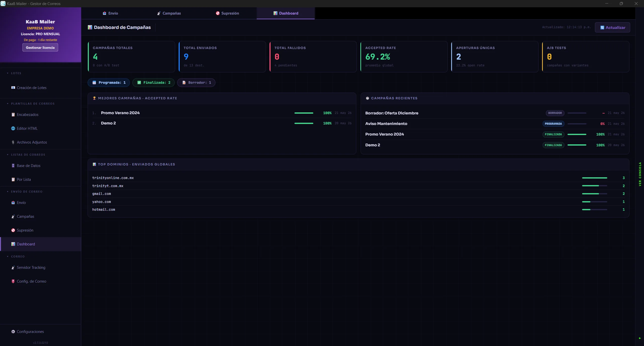This screenshot has width=644, height=346.
Task: Click the Servidor Tracking icon
Action: [13, 268]
